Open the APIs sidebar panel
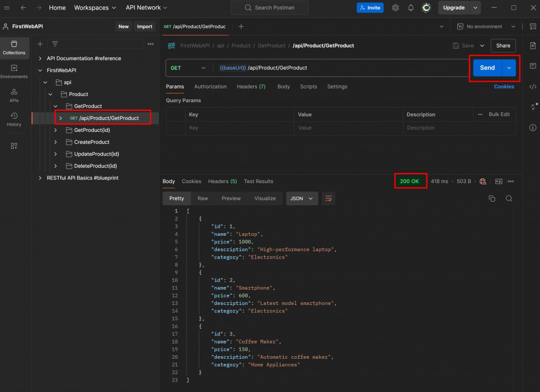This screenshot has height=392, width=540. [14, 95]
